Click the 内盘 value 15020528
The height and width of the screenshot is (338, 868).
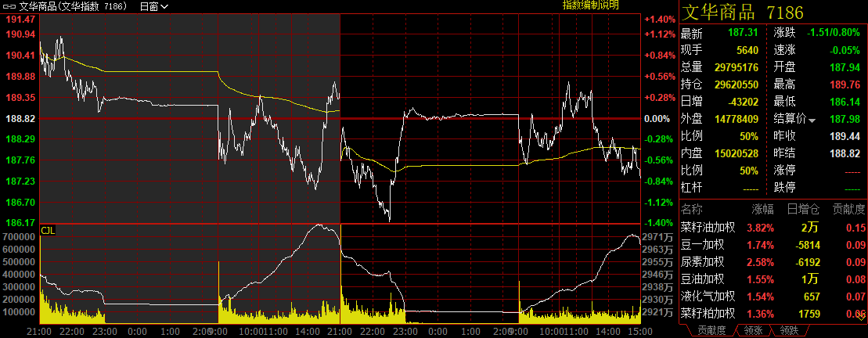pos(735,153)
